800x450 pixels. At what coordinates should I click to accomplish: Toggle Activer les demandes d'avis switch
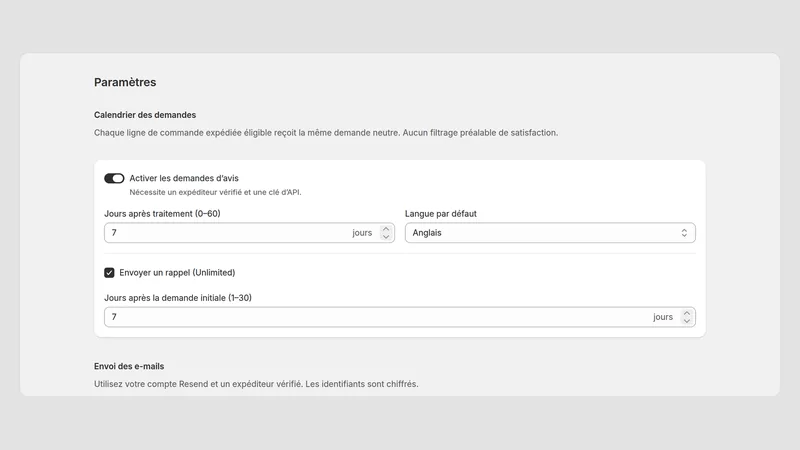point(114,178)
